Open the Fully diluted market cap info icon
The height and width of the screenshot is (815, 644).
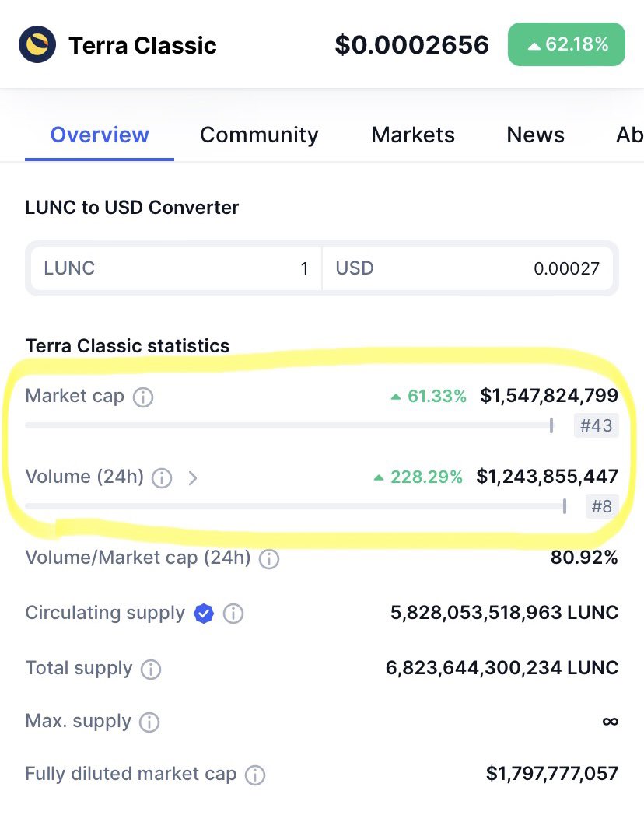point(254,775)
